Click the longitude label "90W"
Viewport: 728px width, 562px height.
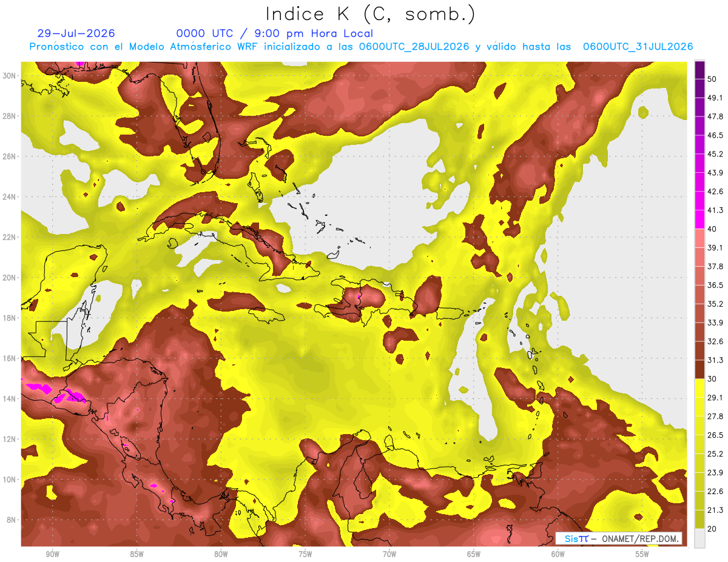point(52,554)
